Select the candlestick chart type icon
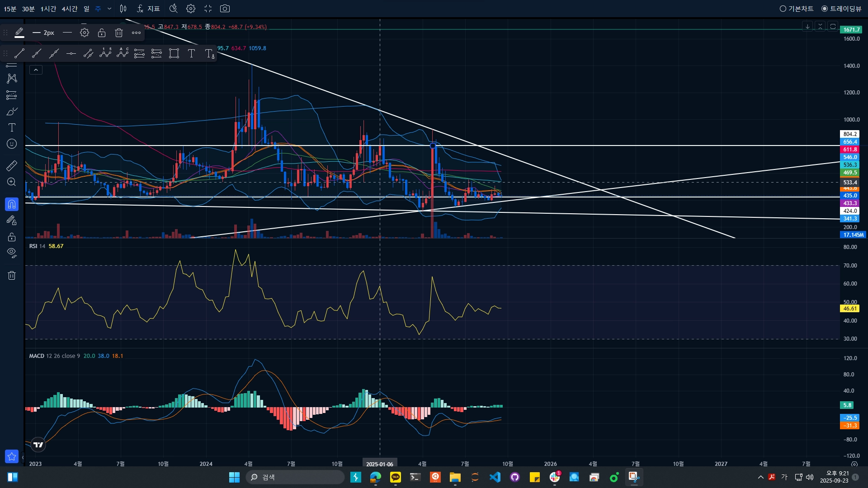Viewport: 868px width, 488px height. point(123,9)
